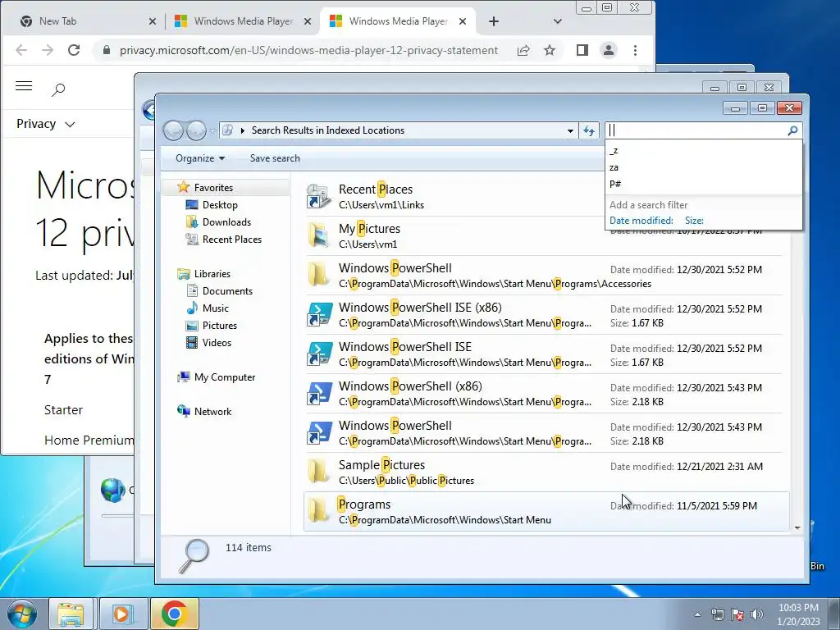840x630 pixels.
Task: Click the Explorer back navigation button
Action: tap(173, 130)
